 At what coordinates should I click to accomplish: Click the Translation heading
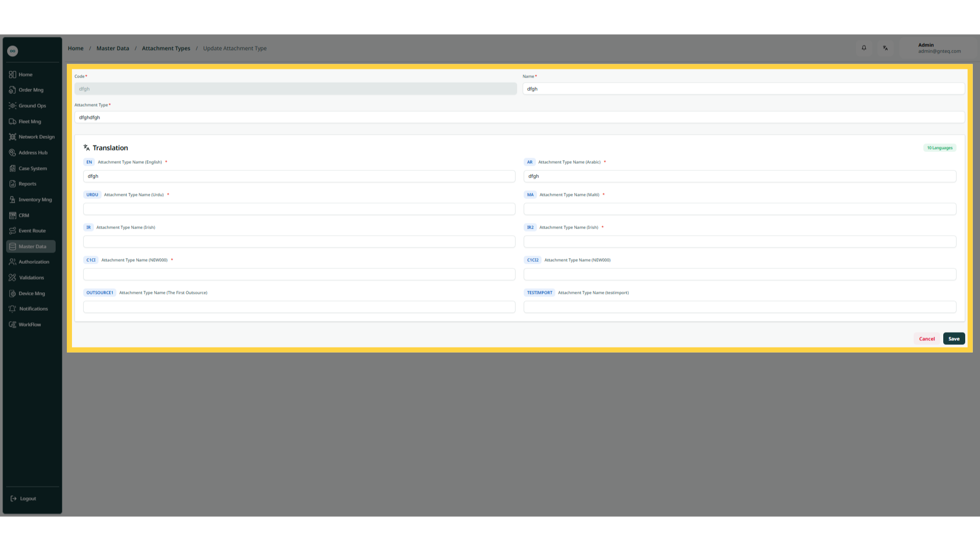[110, 148]
